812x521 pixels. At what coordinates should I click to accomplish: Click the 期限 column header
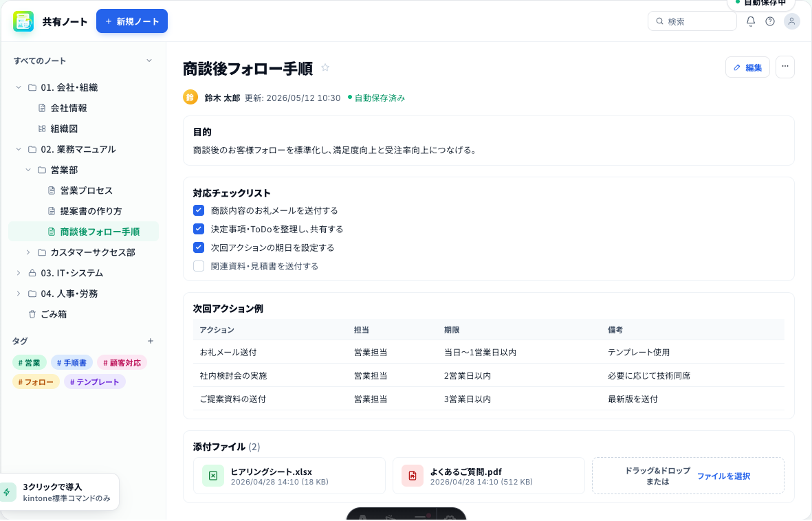pyautogui.click(x=452, y=330)
